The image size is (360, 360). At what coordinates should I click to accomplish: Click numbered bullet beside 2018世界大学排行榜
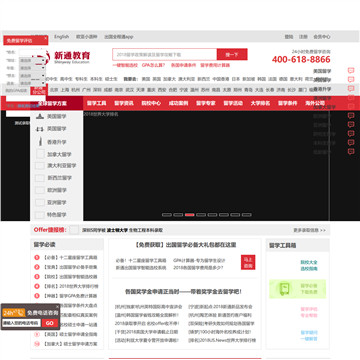(x=37, y=286)
